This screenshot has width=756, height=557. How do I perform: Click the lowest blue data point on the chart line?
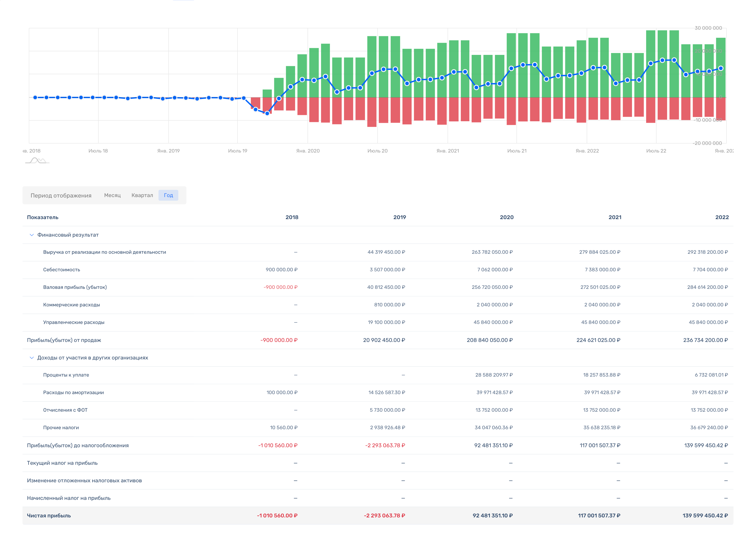(267, 113)
